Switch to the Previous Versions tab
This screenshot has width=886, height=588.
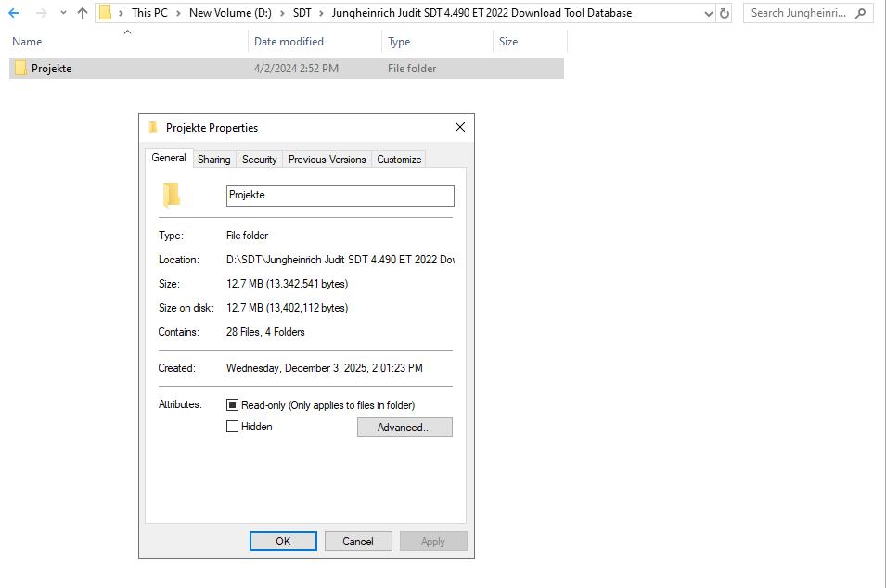click(327, 160)
